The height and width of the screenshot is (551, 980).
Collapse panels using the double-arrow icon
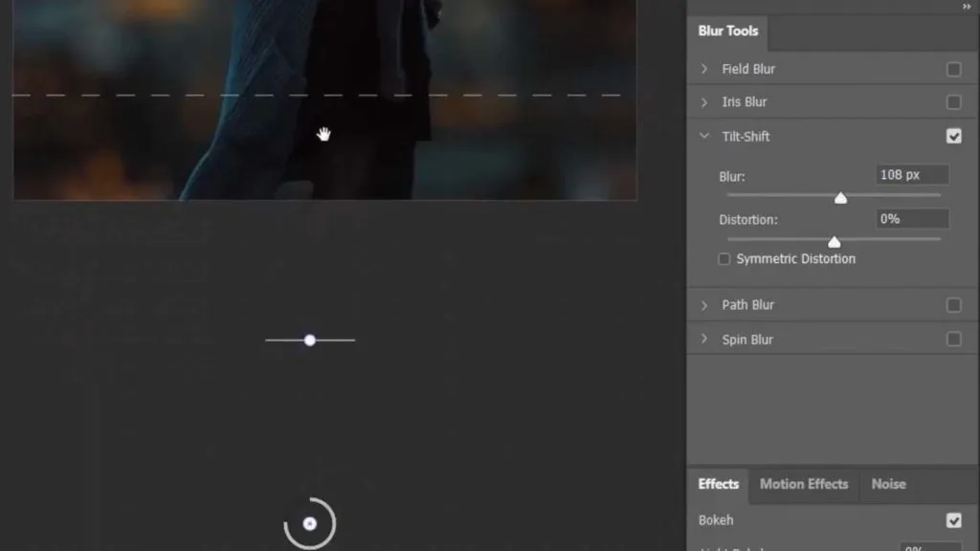[x=967, y=7]
